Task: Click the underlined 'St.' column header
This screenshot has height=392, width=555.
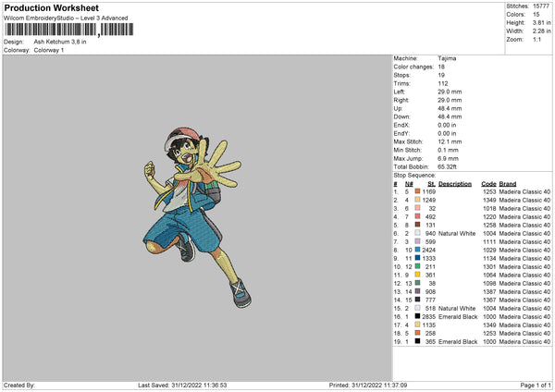Action: 431,184
